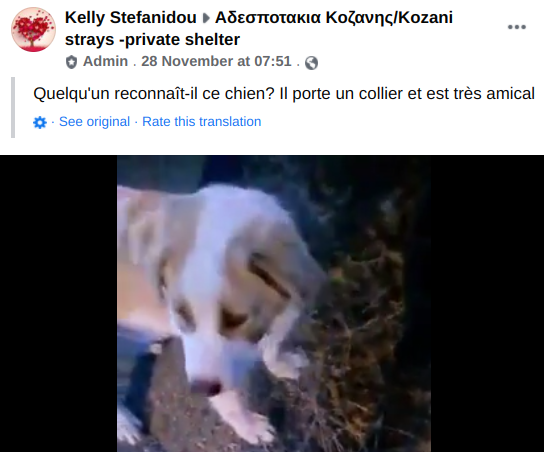Click the dog's nose in the video
The image size is (544, 452).
click(206, 386)
